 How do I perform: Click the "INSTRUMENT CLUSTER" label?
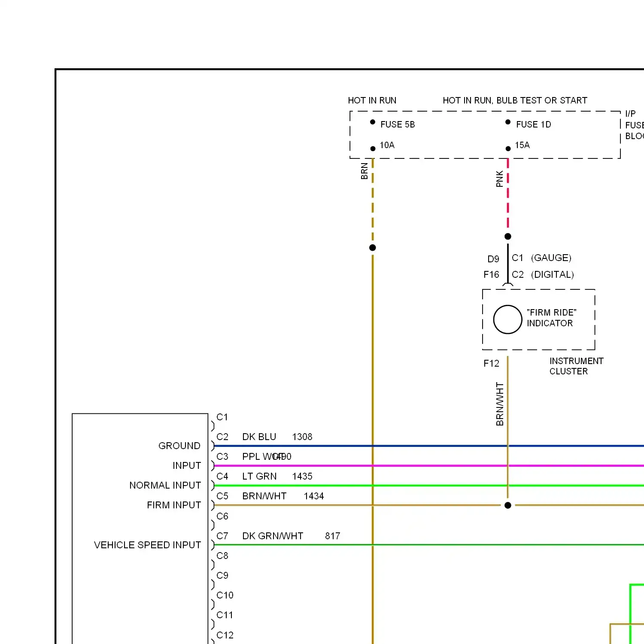click(x=576, y=366)
